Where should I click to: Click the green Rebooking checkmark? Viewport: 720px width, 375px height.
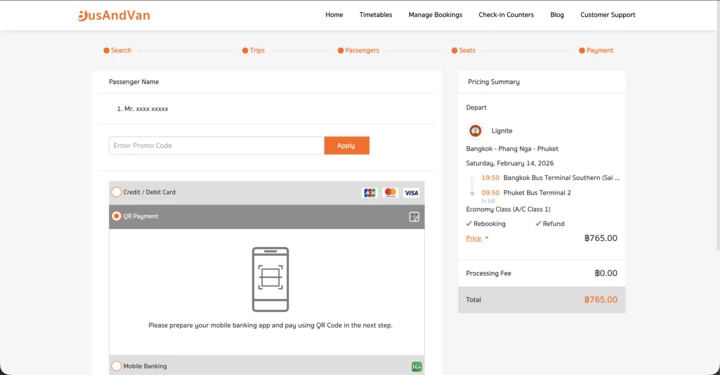tap(469, 224)
